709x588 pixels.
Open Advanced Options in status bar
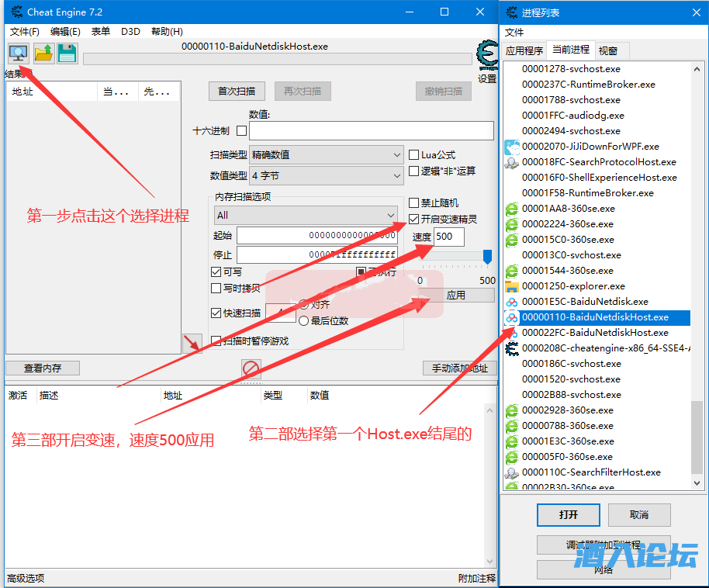coord(26,578)
